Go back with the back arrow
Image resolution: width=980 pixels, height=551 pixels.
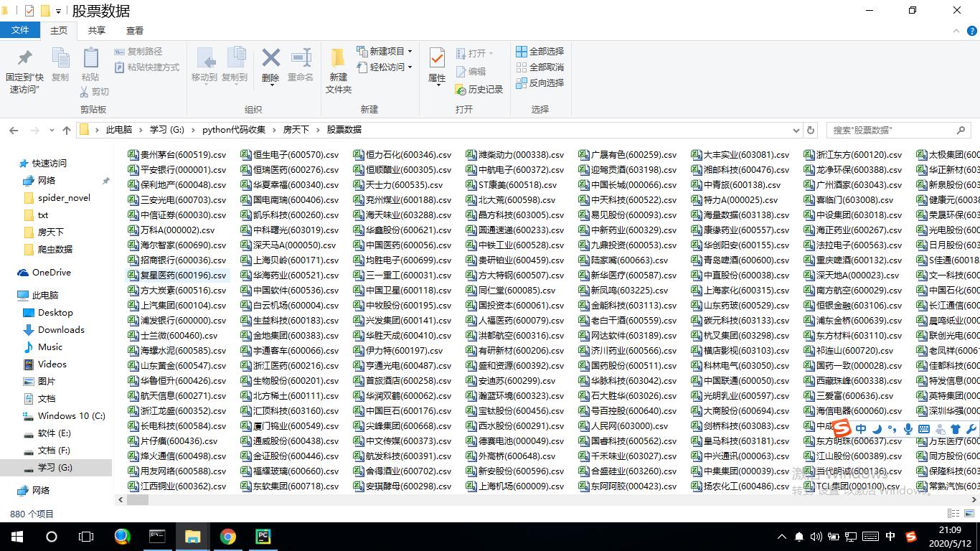point(14,130)
